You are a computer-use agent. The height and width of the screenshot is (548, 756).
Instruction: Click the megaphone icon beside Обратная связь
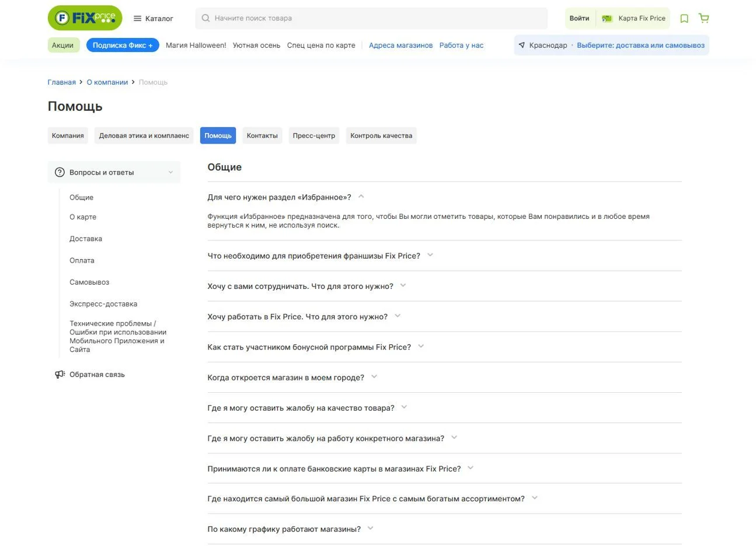(x=60, y=375)
